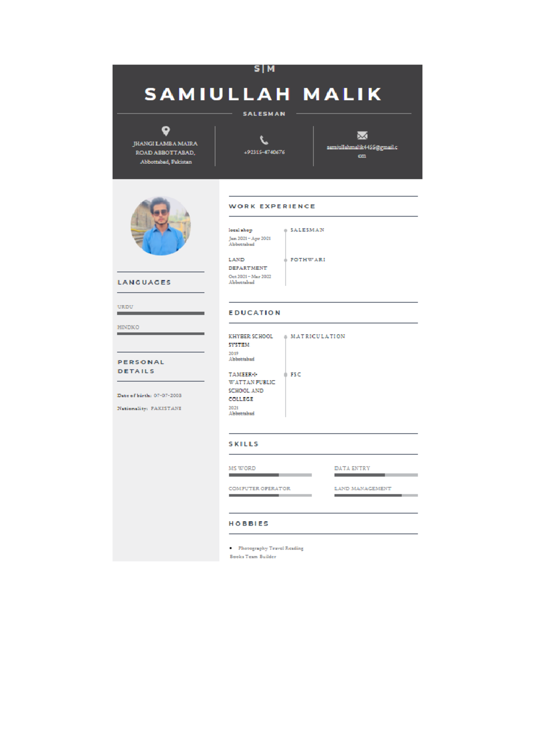
Task: Click the WORK EXPERIENCE section heading
Action: (272, 206)
